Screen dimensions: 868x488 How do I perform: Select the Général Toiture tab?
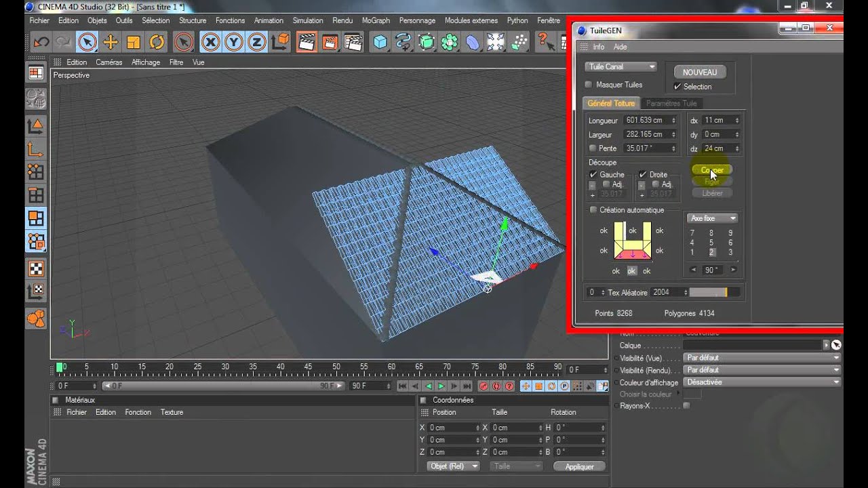611,104
